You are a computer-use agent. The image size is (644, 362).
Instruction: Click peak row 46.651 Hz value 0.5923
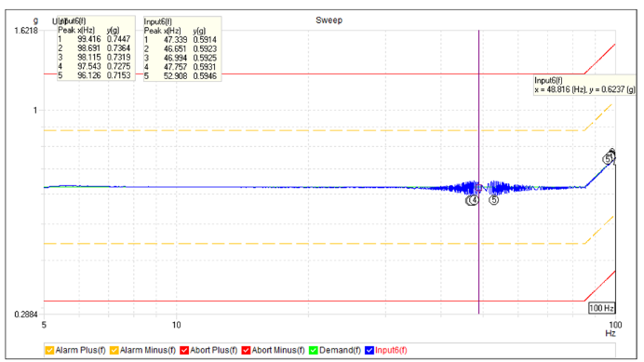[205, 49]
